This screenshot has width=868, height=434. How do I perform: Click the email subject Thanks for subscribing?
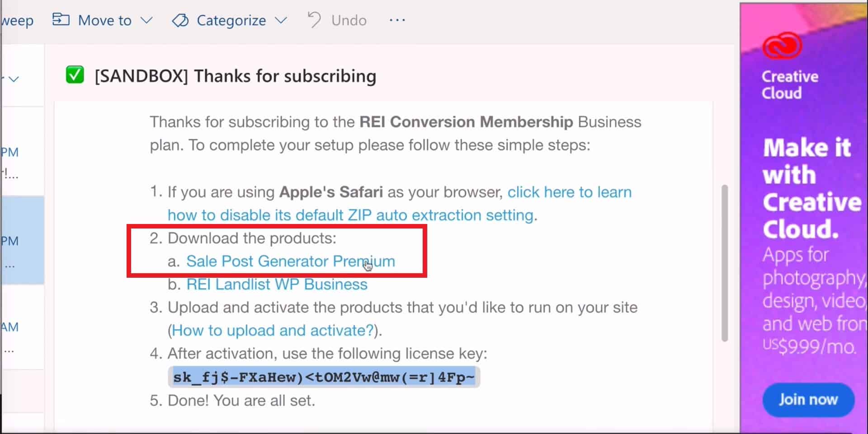click(236, 76)
